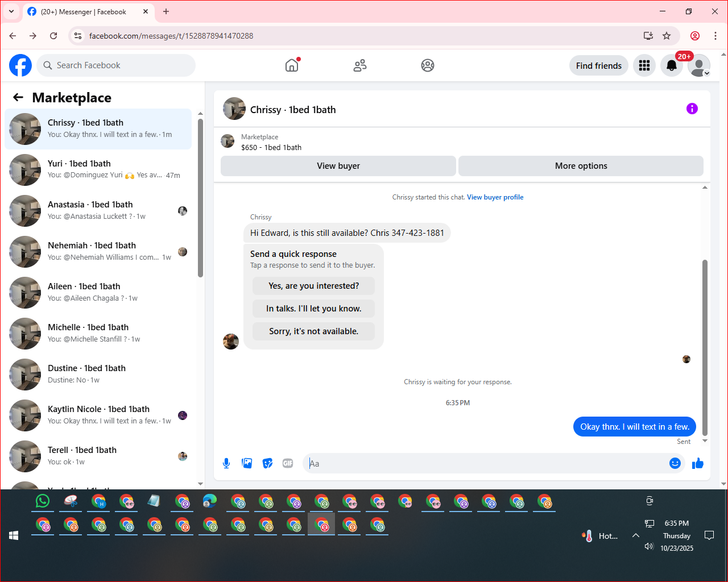728x582 pixels.
Task: Show hidden system tray icons
Action: pyautogui.click(x=636, y=535)
